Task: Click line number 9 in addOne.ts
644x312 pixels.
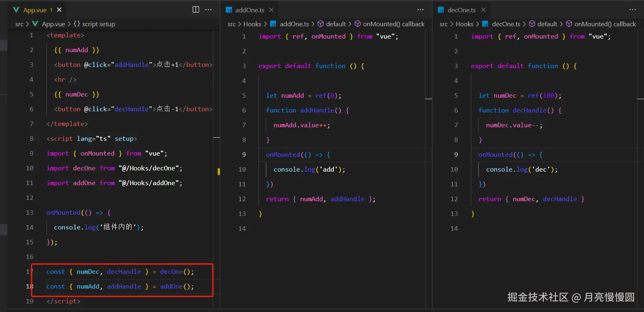Action: [244, 155]
